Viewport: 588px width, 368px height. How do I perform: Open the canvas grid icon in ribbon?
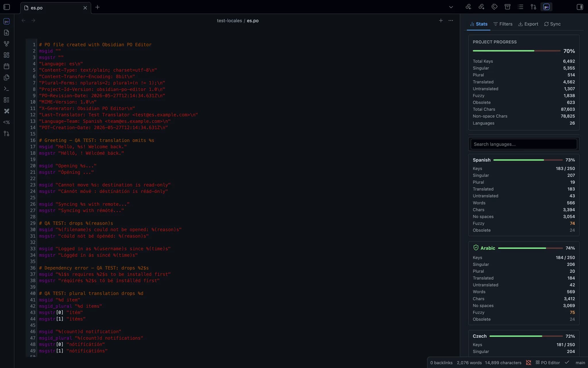(x=6, y=55)
